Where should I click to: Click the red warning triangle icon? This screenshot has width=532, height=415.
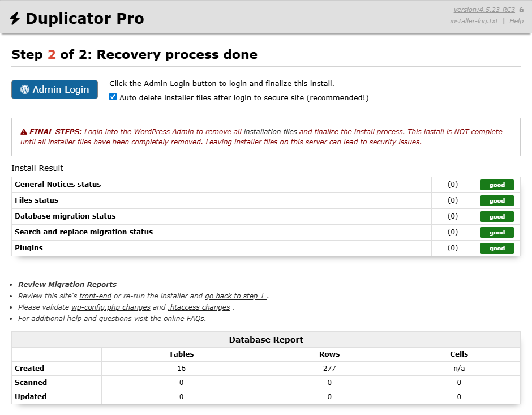[23, 131]
